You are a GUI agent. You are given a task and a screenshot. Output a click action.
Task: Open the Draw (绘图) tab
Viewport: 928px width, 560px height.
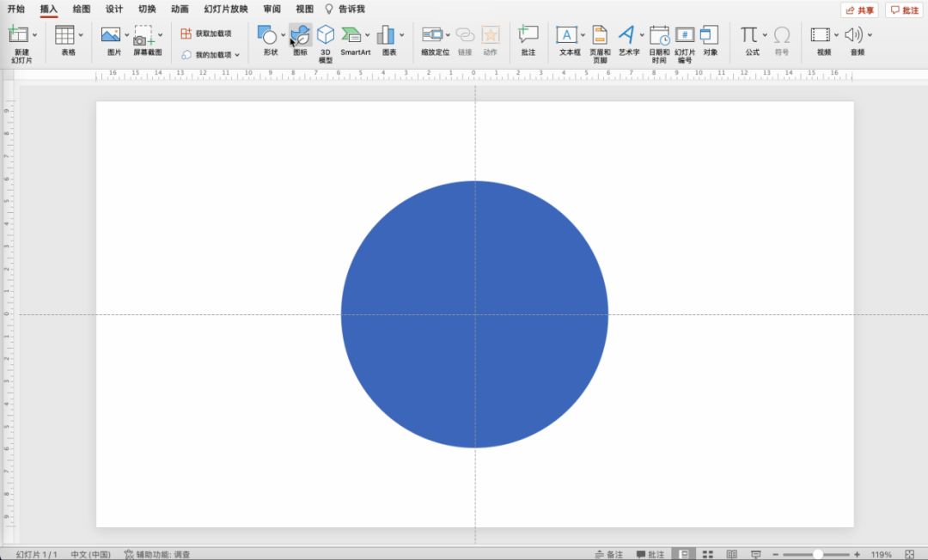click(81, 9)
